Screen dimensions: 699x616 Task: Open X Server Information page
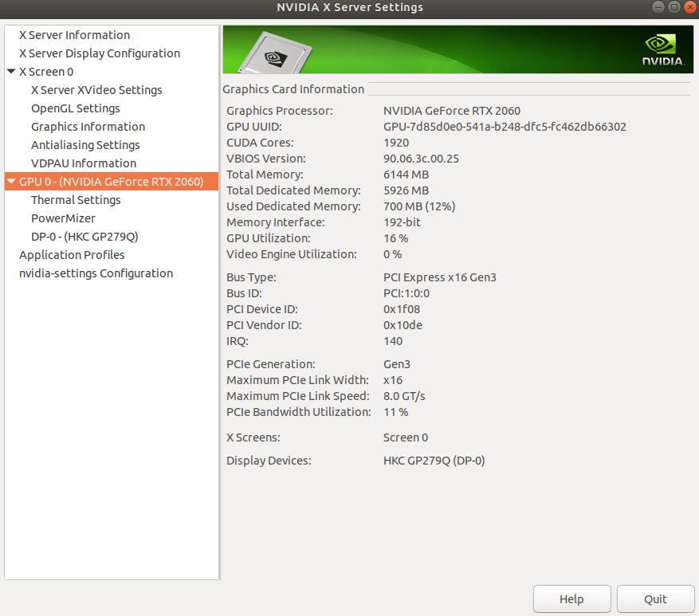coord(74,35)
